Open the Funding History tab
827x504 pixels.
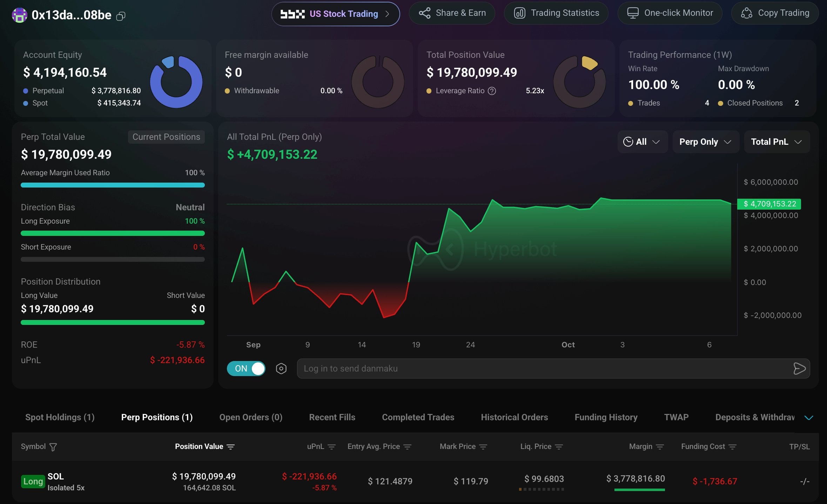click(606, 417)
